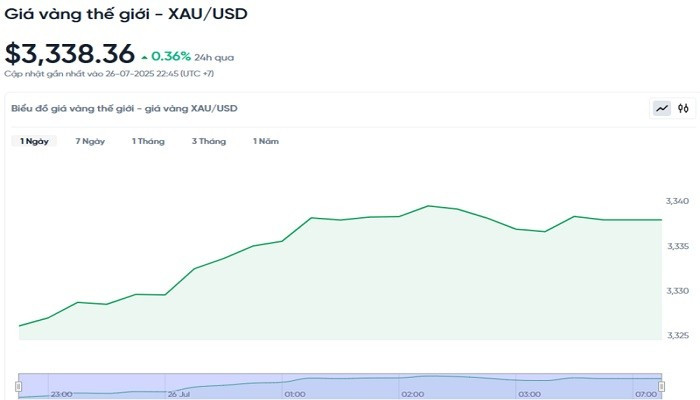This screenshot has width=700, height=400.
Task: View the 1 Năm price history
Action: pyautogui.click(x=265, y=141)
